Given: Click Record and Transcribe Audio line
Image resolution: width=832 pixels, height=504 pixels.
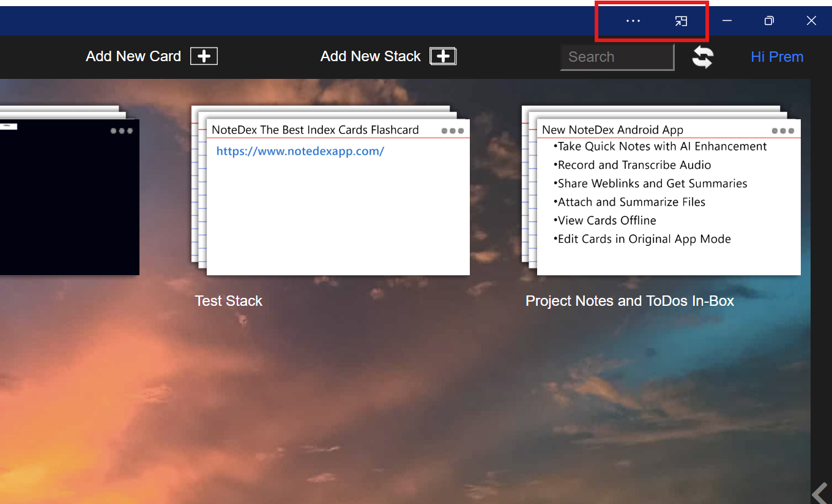Looking at the screenshot, I should (x=632, y=165).
